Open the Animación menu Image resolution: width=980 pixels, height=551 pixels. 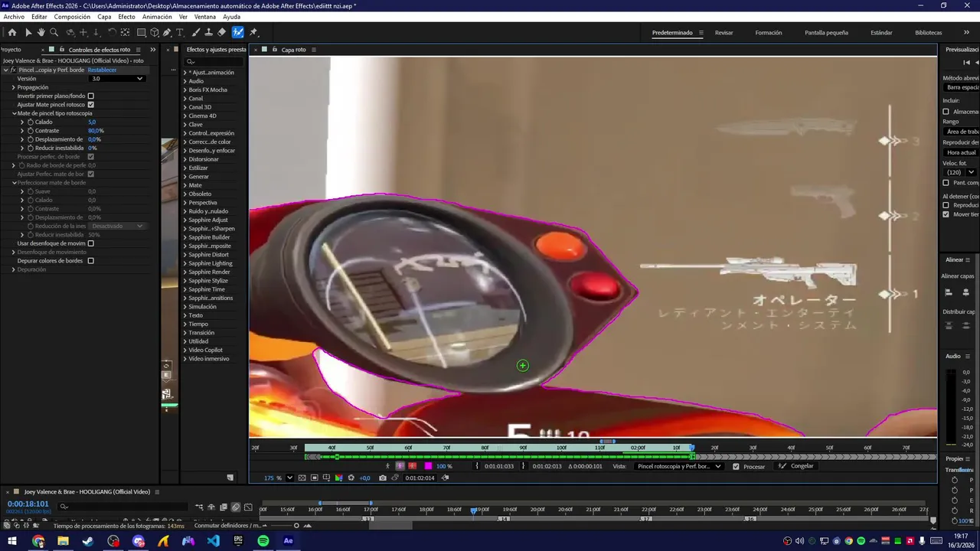[157, 17]
